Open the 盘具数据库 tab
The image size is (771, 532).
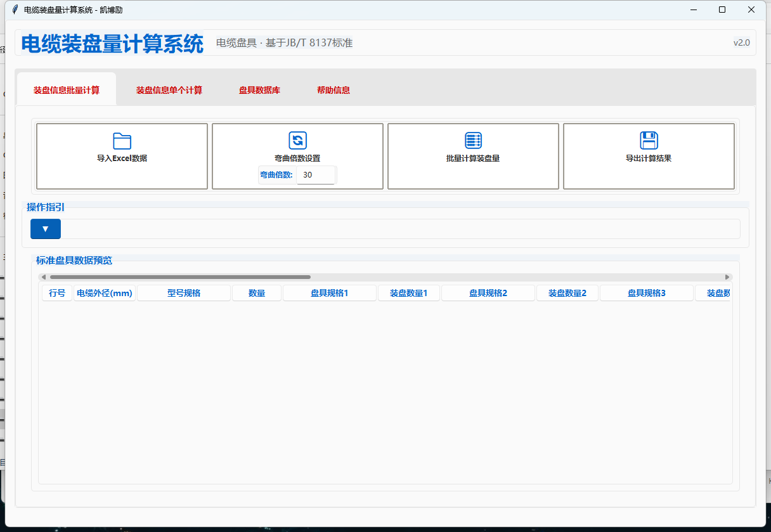tap(261, 89)
